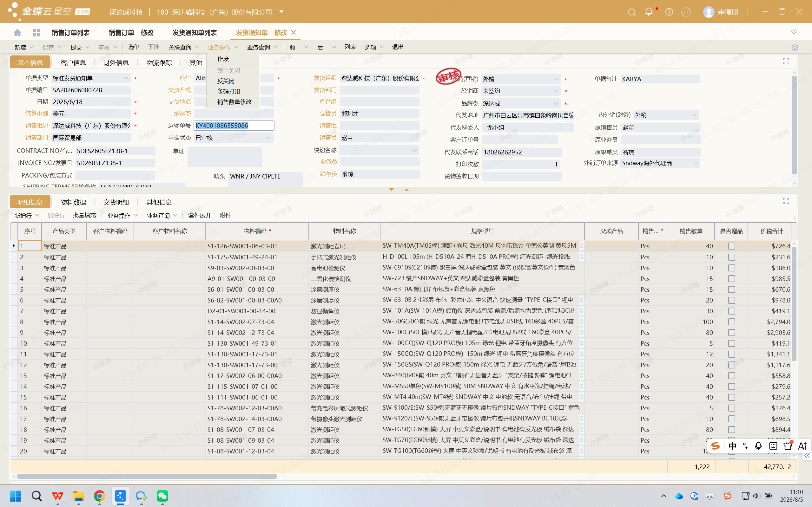This screenshot has height=507, width=812.
Task: Open WeChat from the taskbar
Action: click(x=162, y=496)
